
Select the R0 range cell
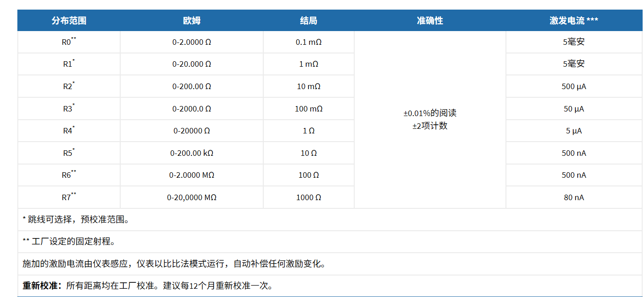coord(69,42)
